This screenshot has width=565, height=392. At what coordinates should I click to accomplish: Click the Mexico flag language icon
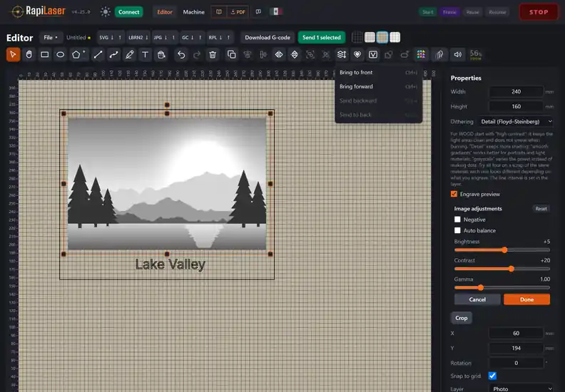[x=275, y=12]
